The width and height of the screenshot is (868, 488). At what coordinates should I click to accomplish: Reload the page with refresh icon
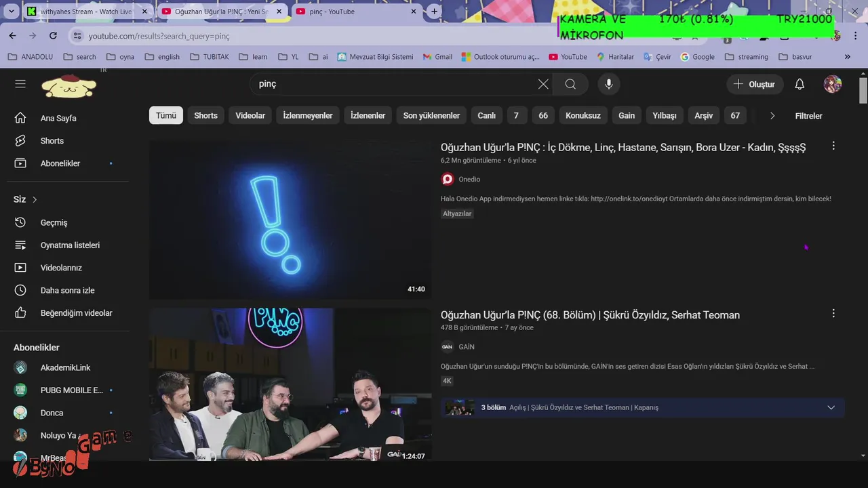pyautogui.click(x=53, y=35)
